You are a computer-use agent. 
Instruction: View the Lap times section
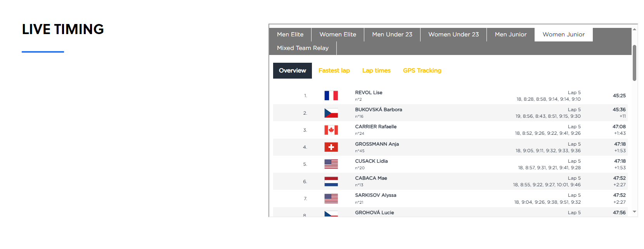(376, 70)
